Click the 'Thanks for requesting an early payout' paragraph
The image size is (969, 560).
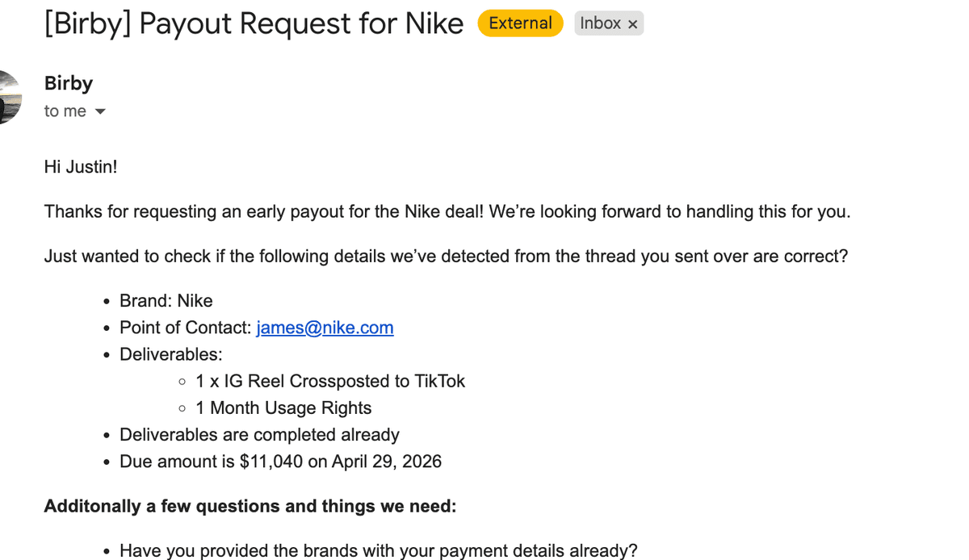447,211
